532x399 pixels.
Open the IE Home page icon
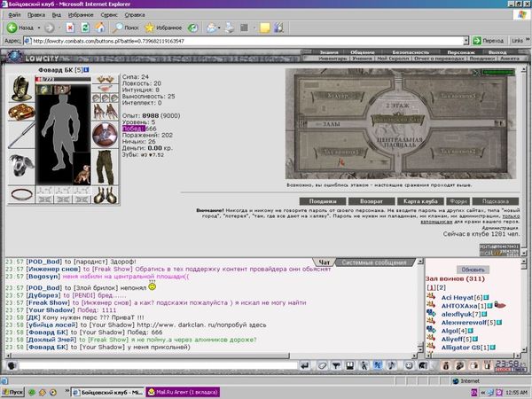(x=99, y=27)
